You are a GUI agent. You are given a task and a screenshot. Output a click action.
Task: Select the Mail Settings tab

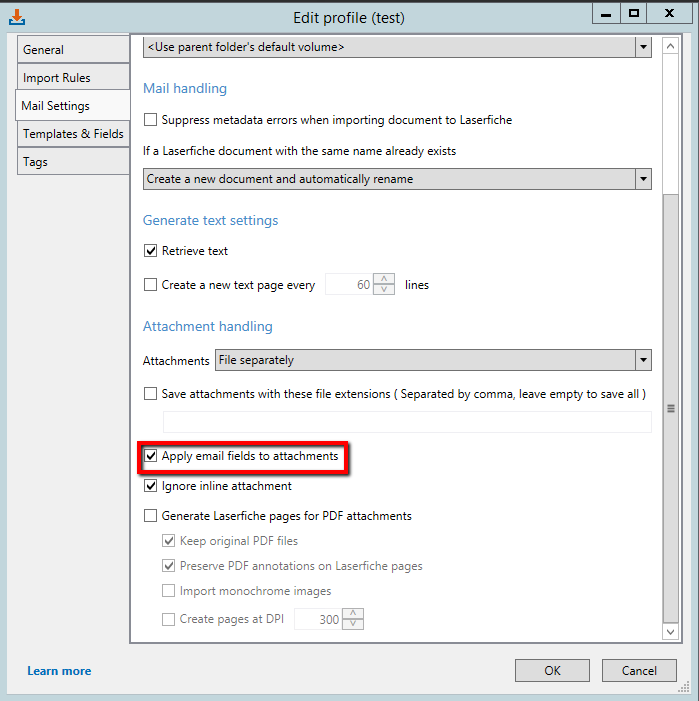[73, 106]
